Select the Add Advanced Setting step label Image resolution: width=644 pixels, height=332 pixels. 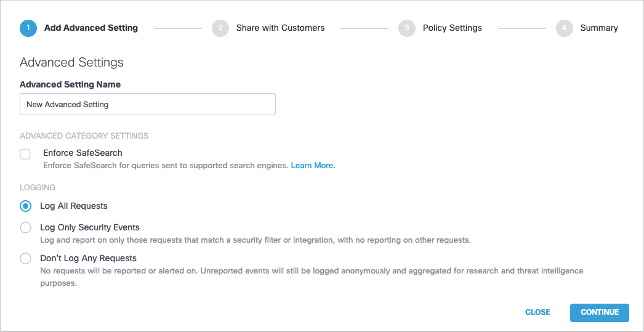(91, 28)
